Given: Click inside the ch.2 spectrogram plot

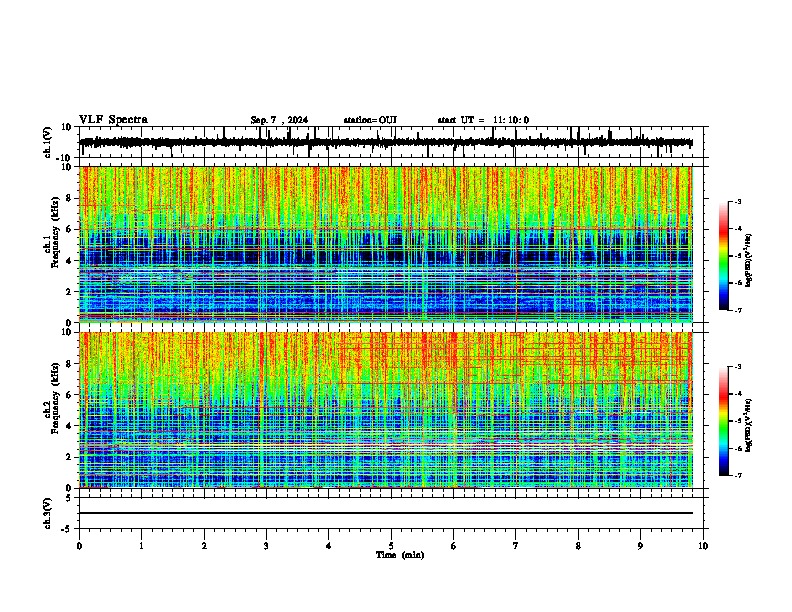Looking at the screenshot, I should [x=386, y=410].
